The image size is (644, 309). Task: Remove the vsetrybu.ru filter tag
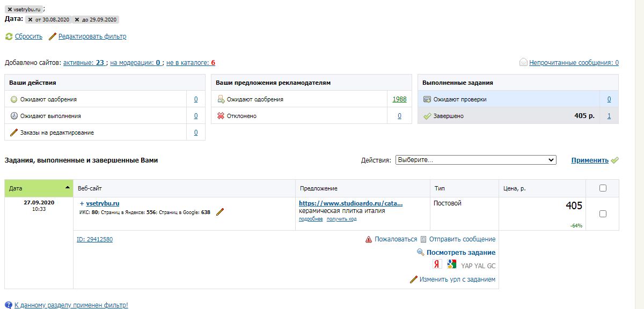pos(10,10)
